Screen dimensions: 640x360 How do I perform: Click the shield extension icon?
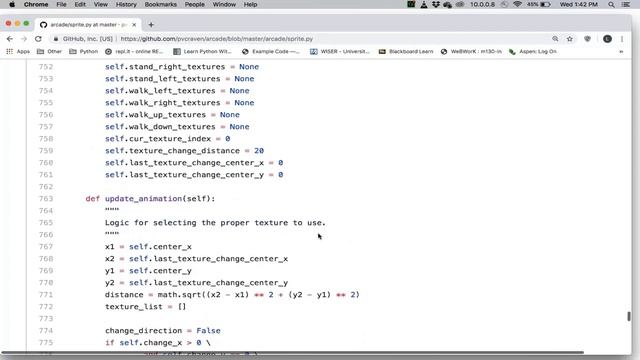587,39
